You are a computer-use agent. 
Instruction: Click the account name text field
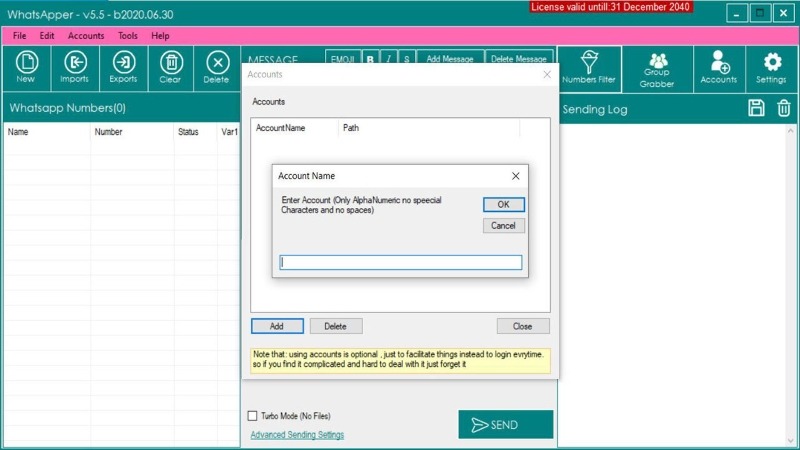point(400,262)
